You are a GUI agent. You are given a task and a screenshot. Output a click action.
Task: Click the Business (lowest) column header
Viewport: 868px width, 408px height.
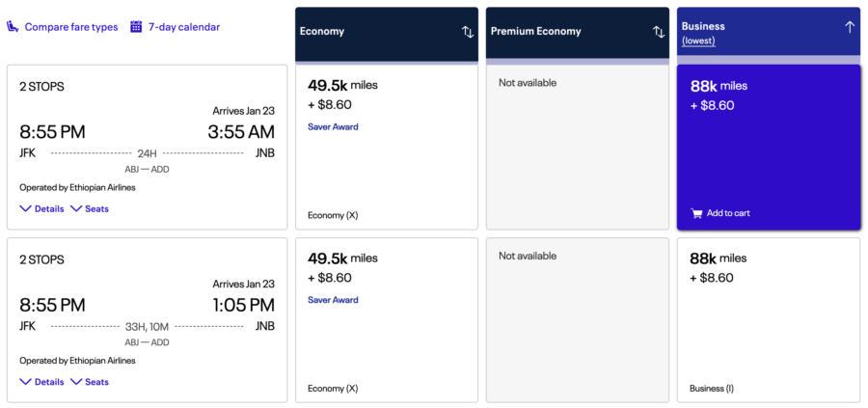(x=769, y=32)
